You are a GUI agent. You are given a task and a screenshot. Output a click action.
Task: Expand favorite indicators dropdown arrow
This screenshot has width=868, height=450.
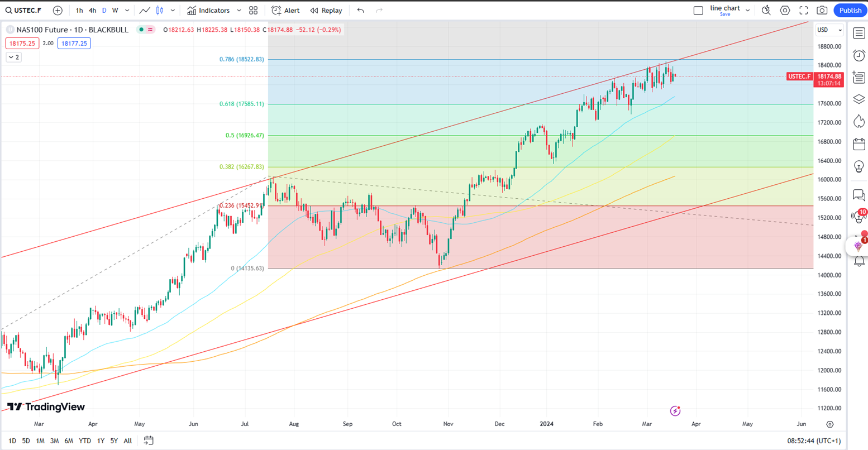click(x=239, y=11)
